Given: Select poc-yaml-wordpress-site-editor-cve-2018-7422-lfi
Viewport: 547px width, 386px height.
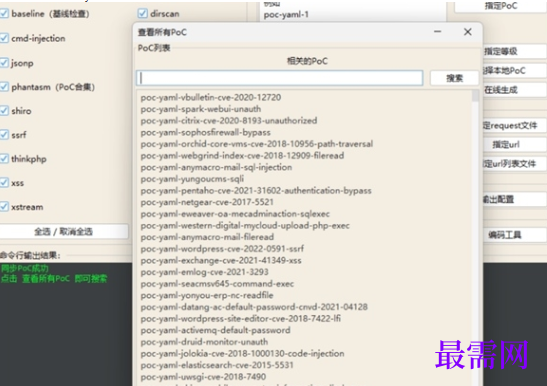Looking at the screenshot, I should pyautogui.click(x=241, y=319).
